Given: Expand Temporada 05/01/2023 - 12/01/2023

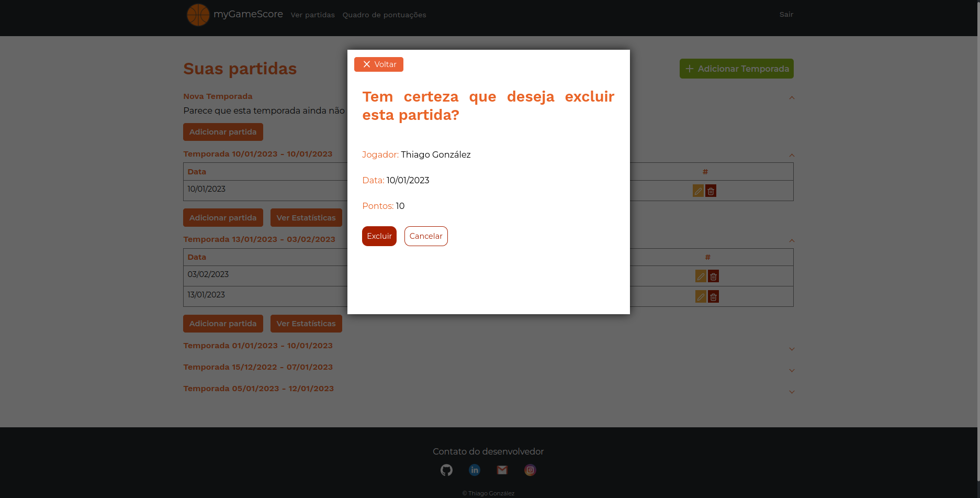Looking at the screenshot, I should coord(792,392).
